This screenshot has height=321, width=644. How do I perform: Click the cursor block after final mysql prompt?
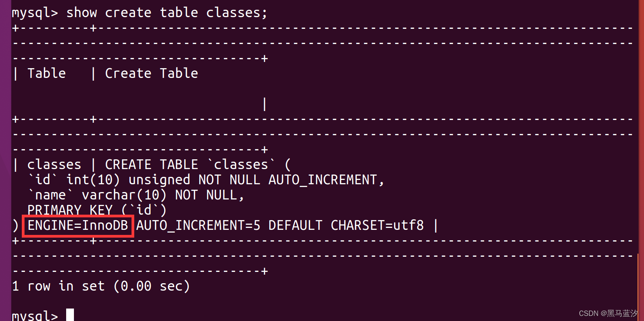click(x=70, y=315)
